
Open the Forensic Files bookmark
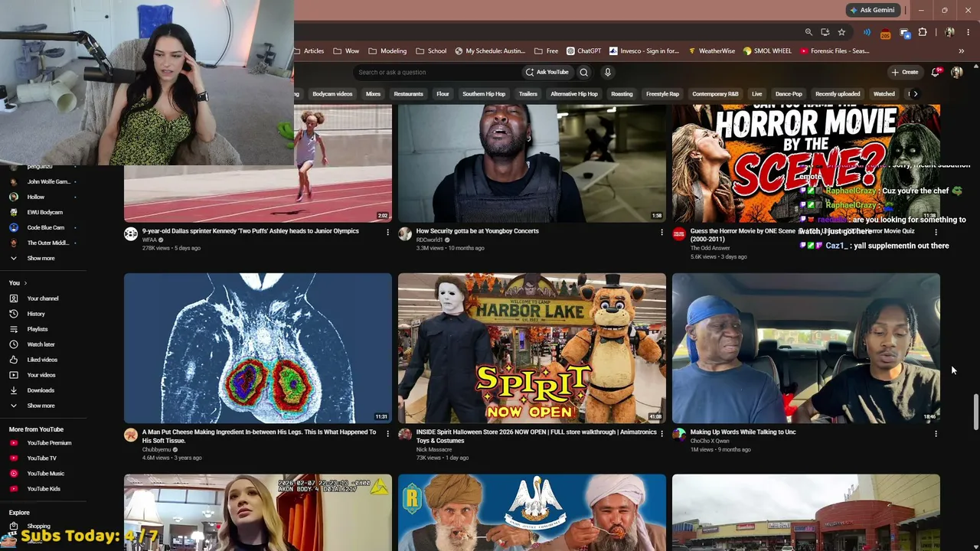[x=835, y=51]
